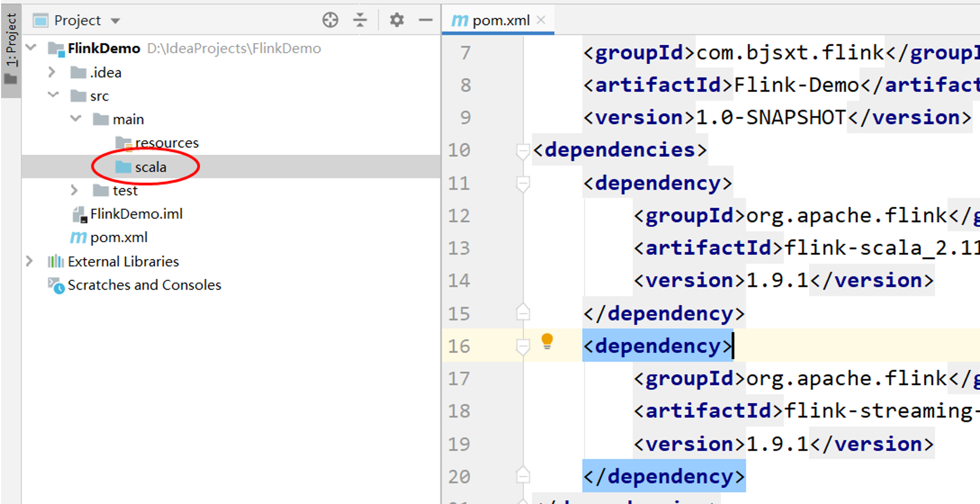Click the <dependencies> tag on line 10
980x504 pixels.
[x=620, y=150]
